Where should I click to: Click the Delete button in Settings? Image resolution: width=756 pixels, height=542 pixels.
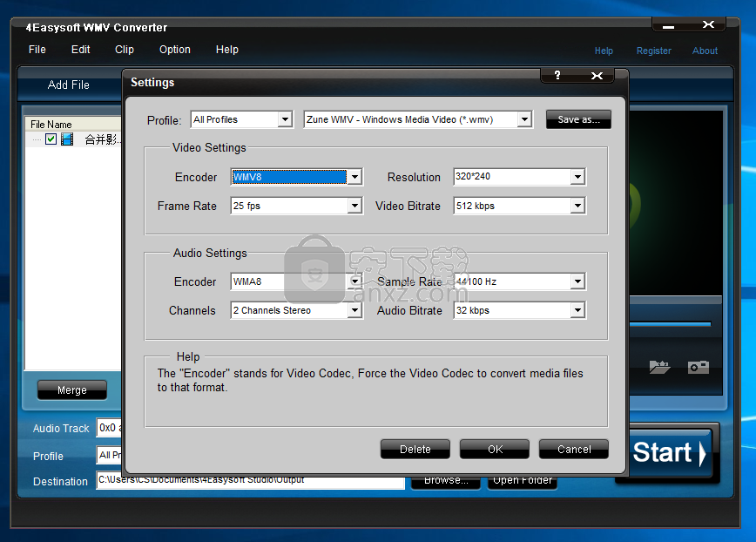tap(415, 450)
